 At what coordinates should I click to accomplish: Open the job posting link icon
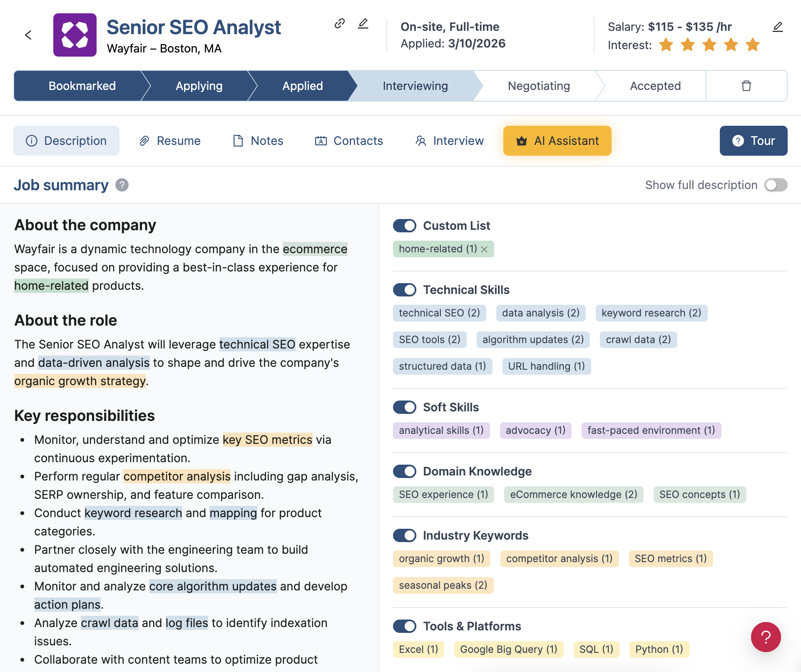coord(339,24)
